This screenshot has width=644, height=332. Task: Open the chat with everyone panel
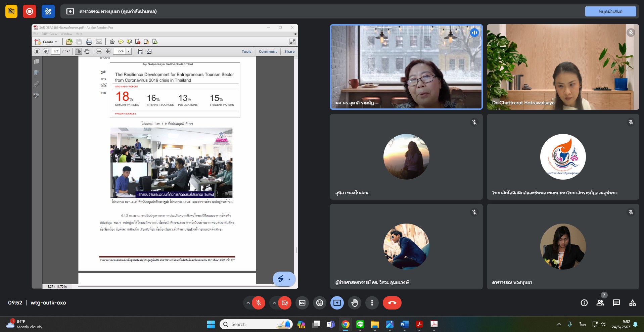coord(616,303)
